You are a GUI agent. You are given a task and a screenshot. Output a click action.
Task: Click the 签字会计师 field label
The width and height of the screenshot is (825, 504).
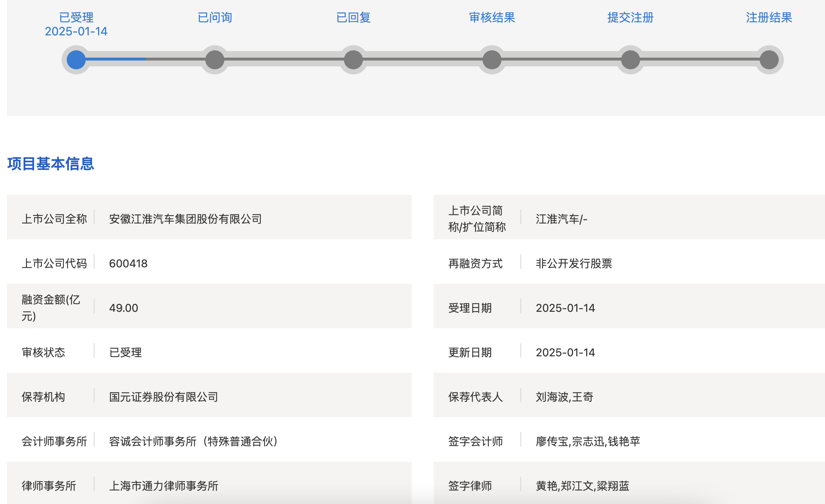[x=475, y=441]
